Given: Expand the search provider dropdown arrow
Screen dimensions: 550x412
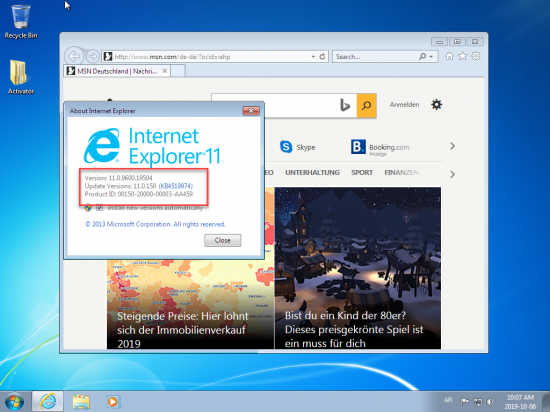Looking at the screenshot, I should point(431,56).
